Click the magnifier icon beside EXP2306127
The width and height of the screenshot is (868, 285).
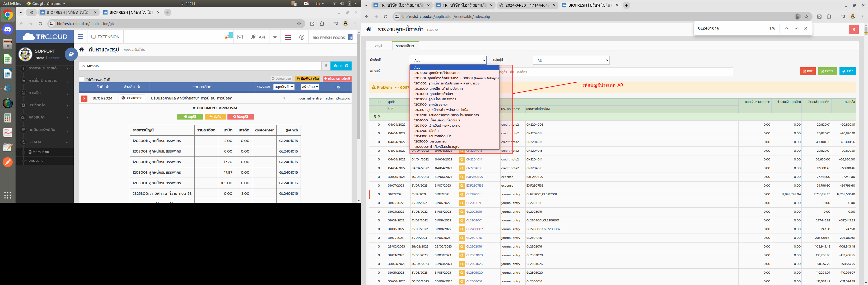coord(462,177)
